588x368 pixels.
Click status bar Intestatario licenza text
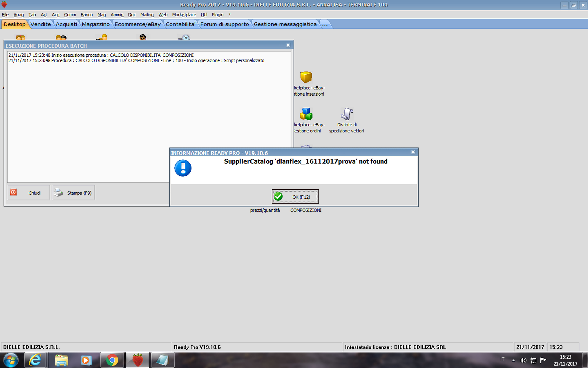tap(395, 347)
